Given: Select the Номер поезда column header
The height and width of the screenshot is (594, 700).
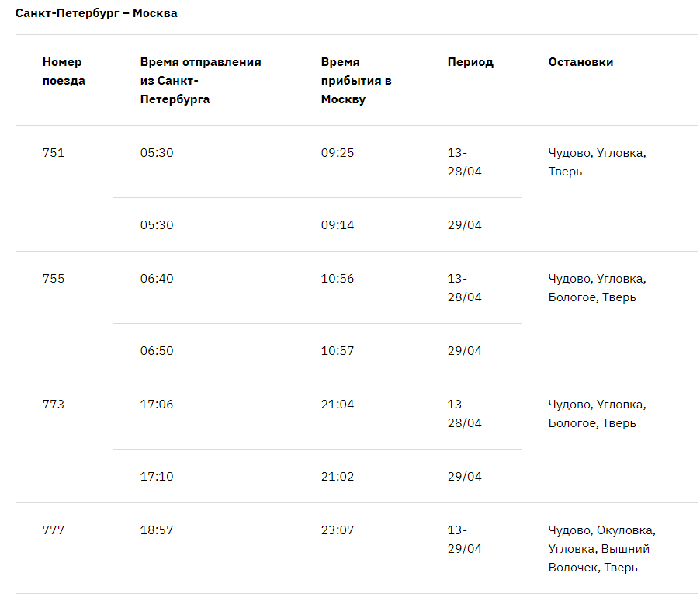Looking at the screenshot, I should coord(64,71).
